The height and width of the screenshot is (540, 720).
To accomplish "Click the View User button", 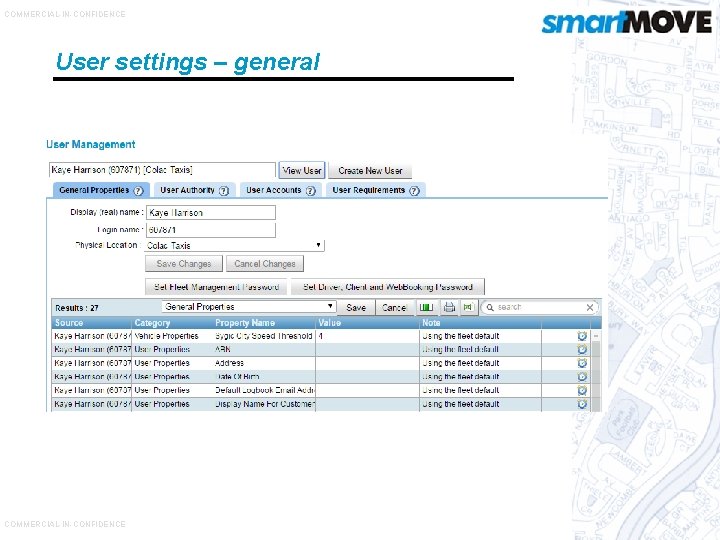I will click(x=302, y=170).
